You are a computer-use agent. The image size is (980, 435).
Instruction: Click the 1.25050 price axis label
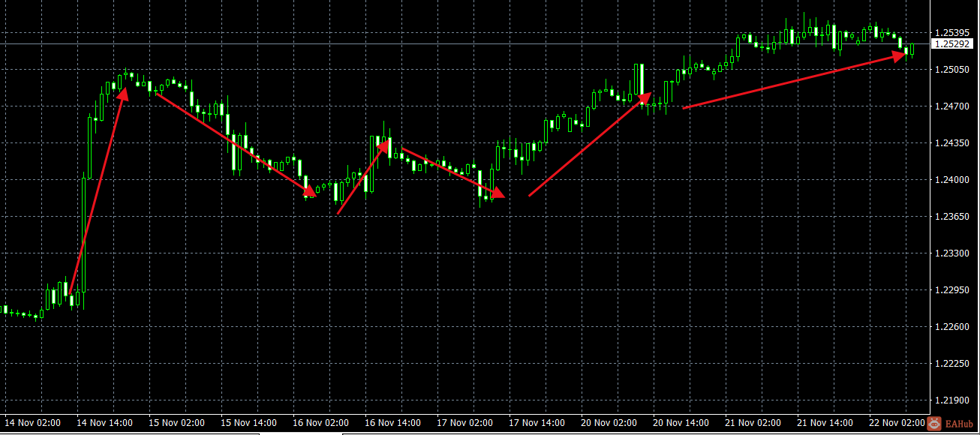coord(951,70)
